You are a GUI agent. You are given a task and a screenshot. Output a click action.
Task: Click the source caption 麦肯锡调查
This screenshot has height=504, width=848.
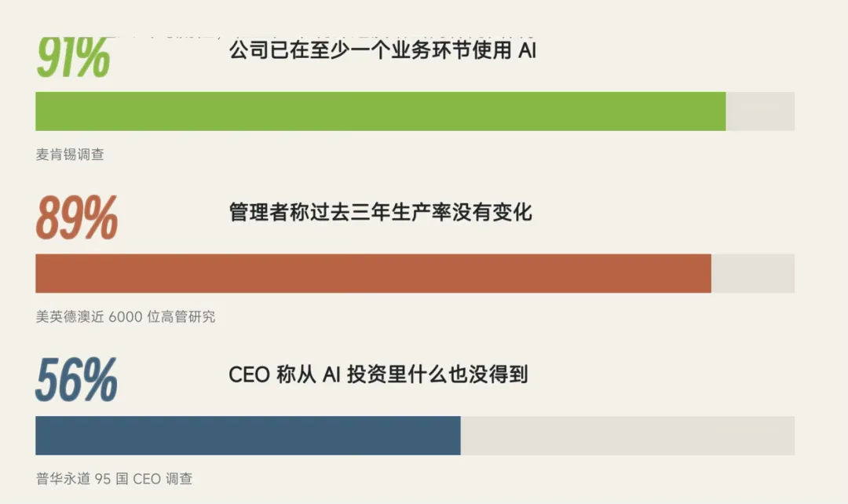point(70,155)
